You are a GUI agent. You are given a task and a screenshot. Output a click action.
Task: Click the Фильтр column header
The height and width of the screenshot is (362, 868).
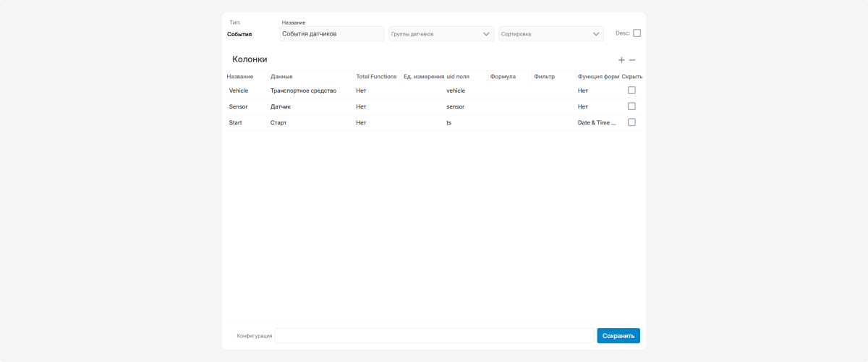(544, 77)
